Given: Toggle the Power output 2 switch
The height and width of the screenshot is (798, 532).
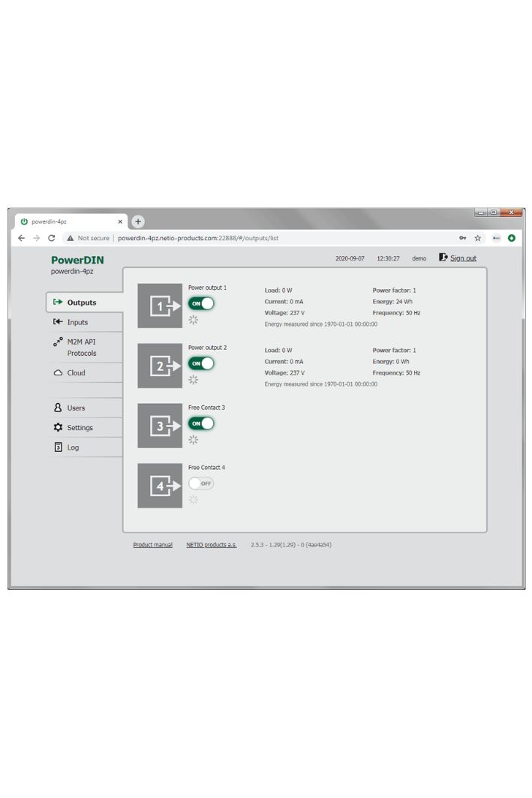Looking at the screenshot, I should pyautogui.click(x=201, y=363).
